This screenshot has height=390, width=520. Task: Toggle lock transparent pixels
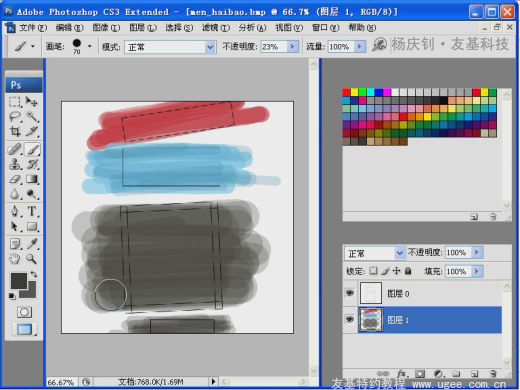tap(373, 271)
